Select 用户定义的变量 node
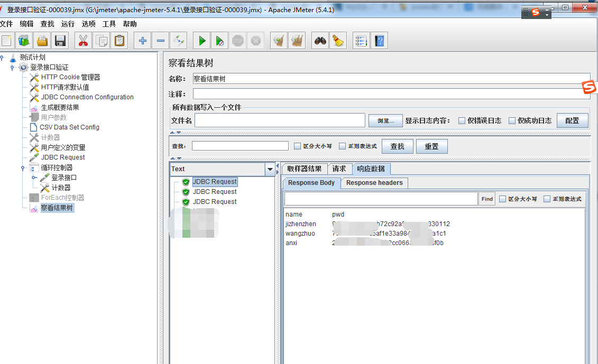 (63, 147)
